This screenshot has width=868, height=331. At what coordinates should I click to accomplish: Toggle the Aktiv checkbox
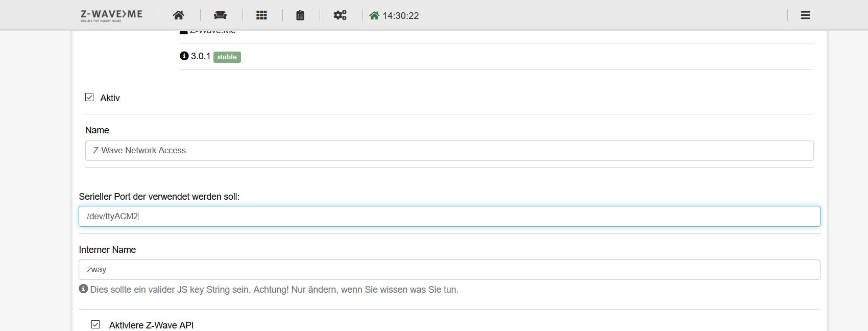(x=89, y=97)
